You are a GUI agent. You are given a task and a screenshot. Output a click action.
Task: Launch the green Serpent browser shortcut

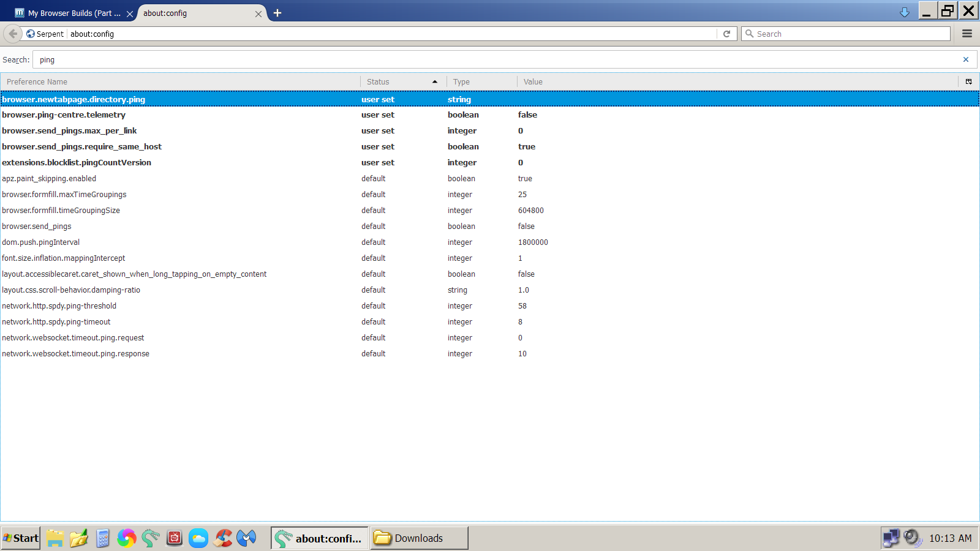click(151, 538)
